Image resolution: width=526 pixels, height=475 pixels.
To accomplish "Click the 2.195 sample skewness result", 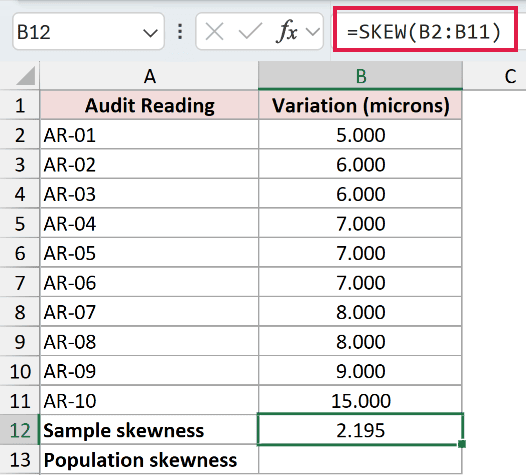I will tap(360, 430).
